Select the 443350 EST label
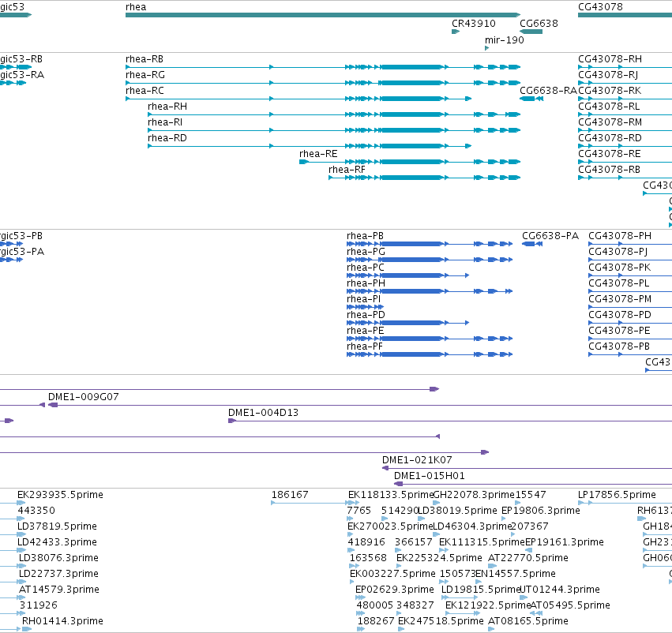The height and width of the screenshot is (633, 672). coord(36,511)
